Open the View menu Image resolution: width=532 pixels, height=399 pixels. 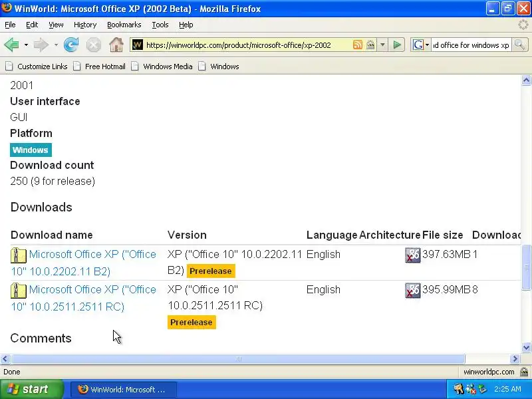(56, 25)
